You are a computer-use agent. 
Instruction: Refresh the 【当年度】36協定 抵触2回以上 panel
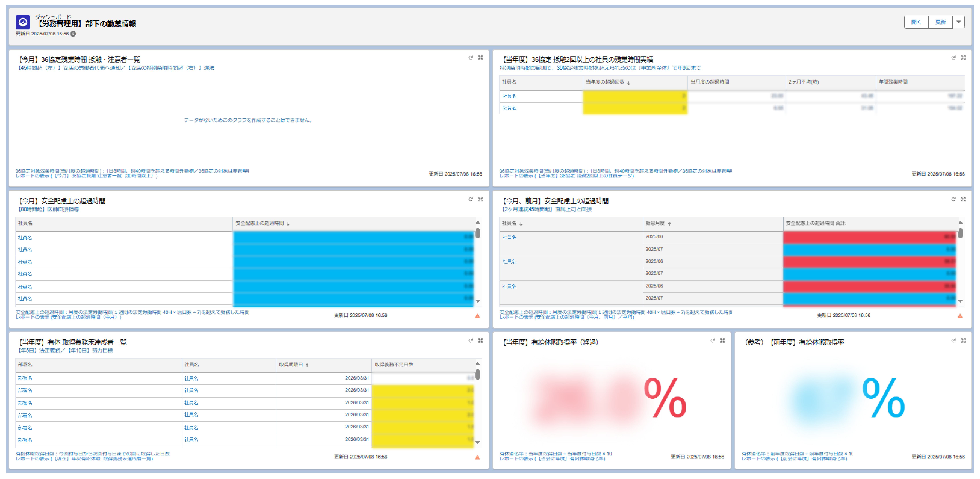click(x=953, y=58)
